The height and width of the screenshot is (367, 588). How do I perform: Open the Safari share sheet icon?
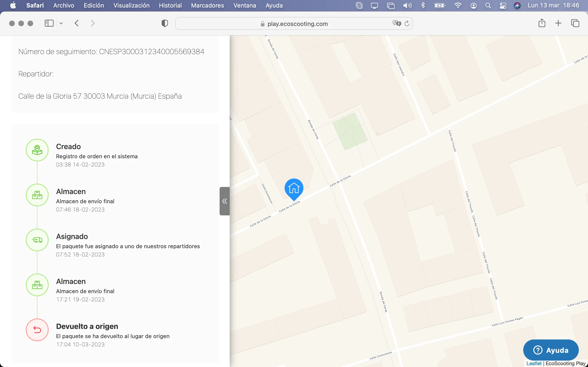click(x=542, y=23)
